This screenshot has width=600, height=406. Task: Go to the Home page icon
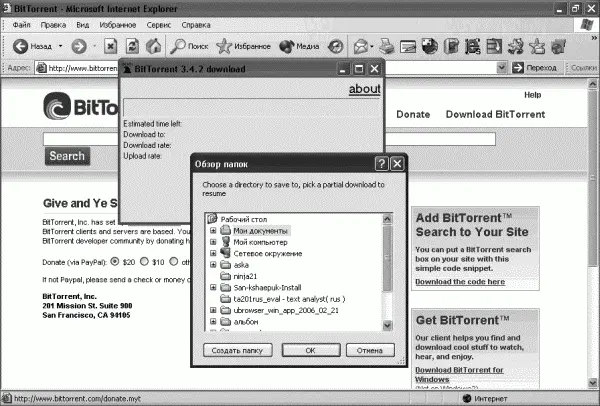154,46
